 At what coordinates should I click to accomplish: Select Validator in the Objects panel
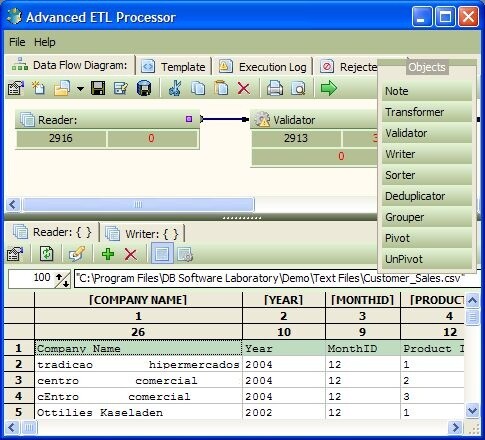(x=427, y=133)
